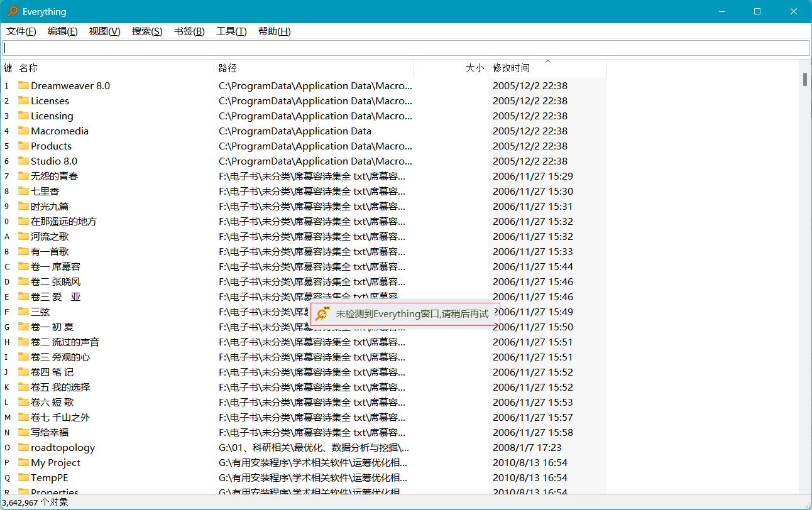The image size is (812, 510).
Task: Select the folder icon of 三弦
Action: pos(24,312)
